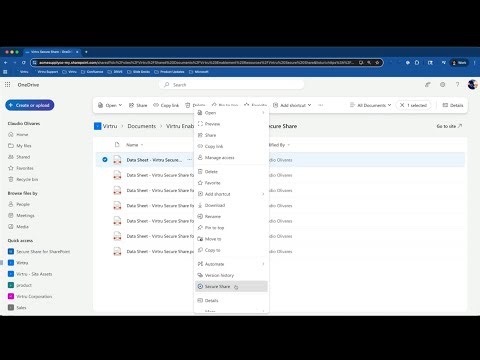Screen dimensions: 480x360
Task: Open the app launcher waffle icon
Action: point(7,85)
